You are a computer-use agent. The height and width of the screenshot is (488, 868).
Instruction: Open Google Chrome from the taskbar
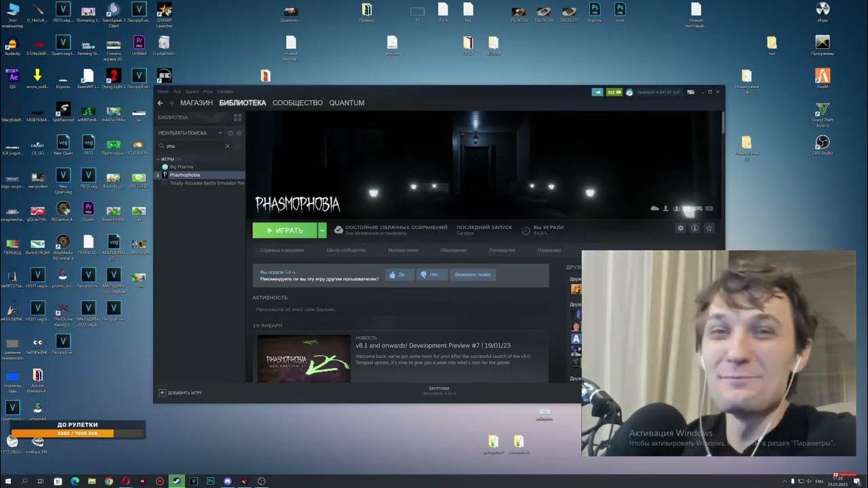pos(108,481)
